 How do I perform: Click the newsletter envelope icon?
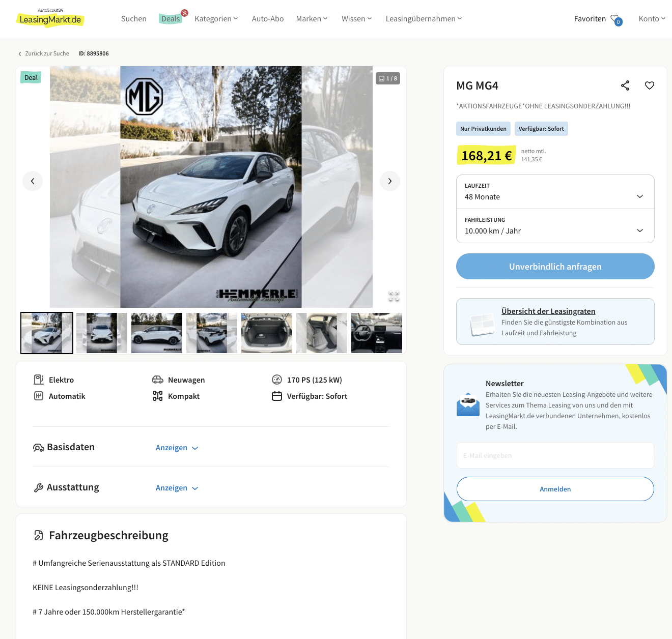pos(468,404)
